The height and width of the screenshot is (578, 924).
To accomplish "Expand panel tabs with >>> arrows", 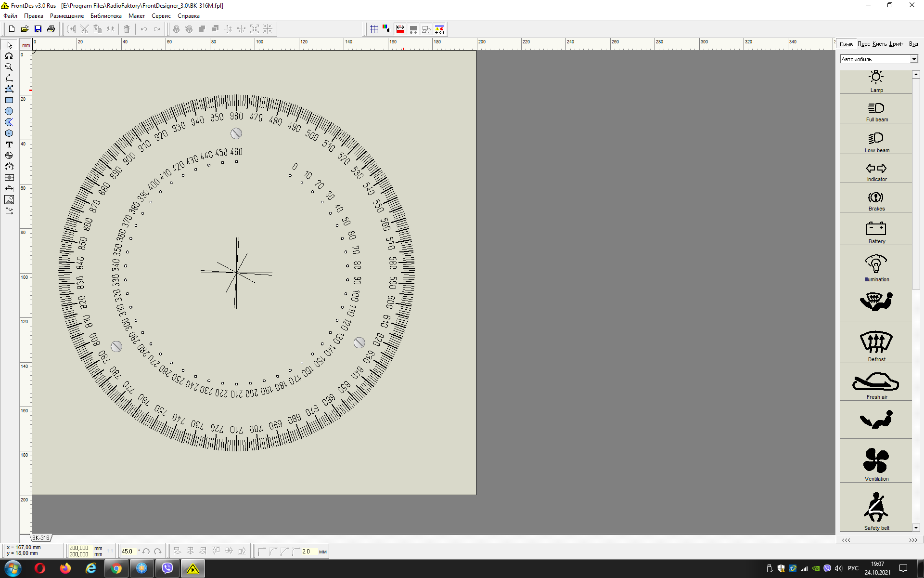I will click(x=913, y=540).
